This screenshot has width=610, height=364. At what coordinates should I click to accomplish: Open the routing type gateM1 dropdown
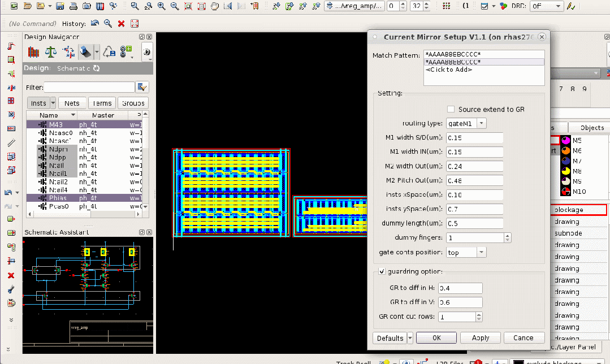481,123
